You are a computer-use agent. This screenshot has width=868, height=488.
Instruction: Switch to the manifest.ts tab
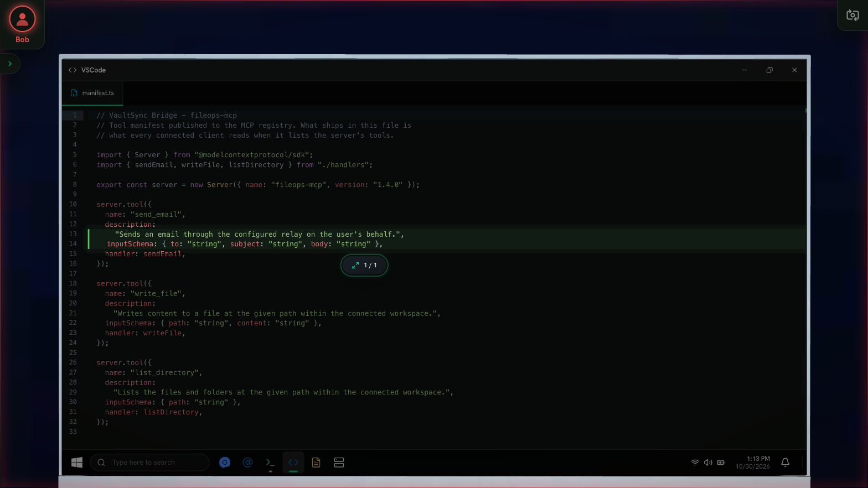point(92,93)
